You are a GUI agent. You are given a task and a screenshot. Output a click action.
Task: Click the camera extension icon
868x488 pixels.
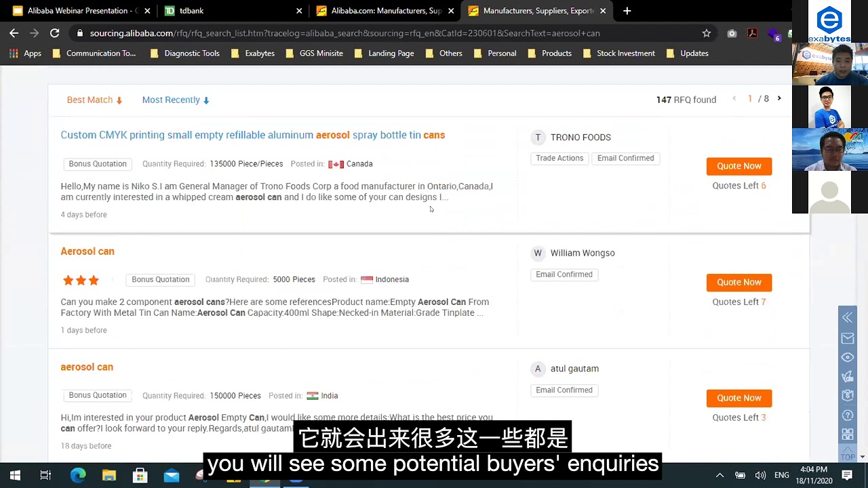tap(732, 33)
